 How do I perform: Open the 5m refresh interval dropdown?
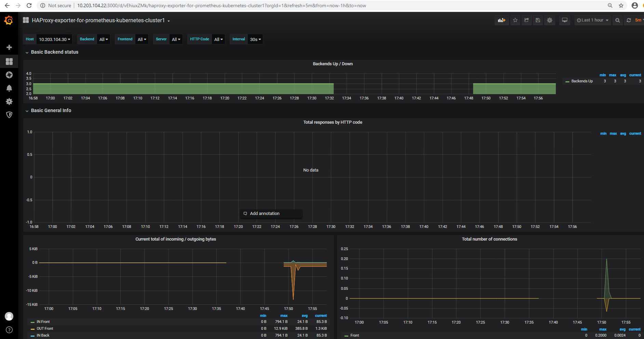pos(639,20)
